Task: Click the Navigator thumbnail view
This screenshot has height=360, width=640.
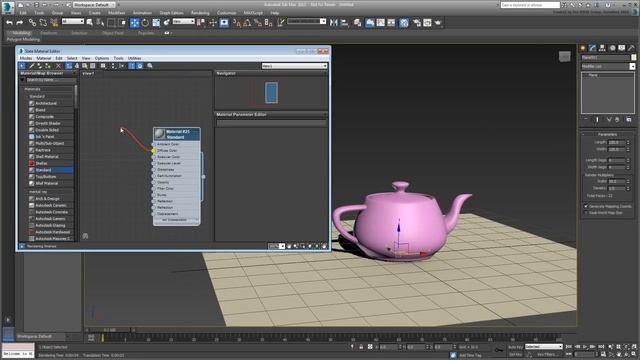Action: 271,93
